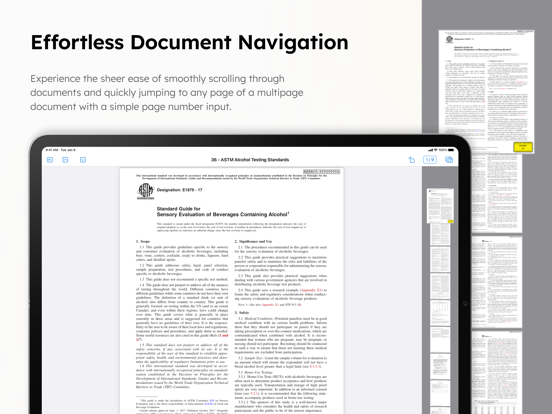Open the page 6 thumbnail in the iPad sidebar
The width and height of the screenshot is (552, 414).
(x=440, y=339)
